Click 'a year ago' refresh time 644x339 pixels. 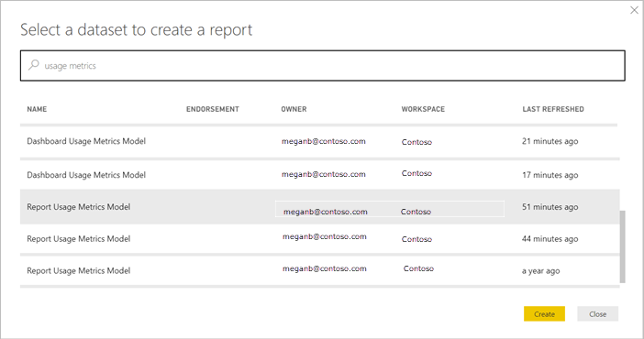540,271
